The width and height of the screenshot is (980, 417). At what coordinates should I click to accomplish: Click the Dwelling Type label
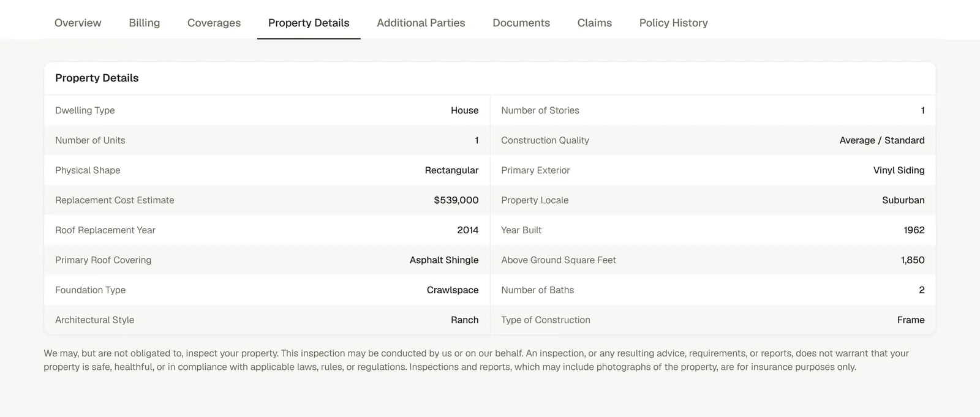pyautogui.click(x=85, y=110)
